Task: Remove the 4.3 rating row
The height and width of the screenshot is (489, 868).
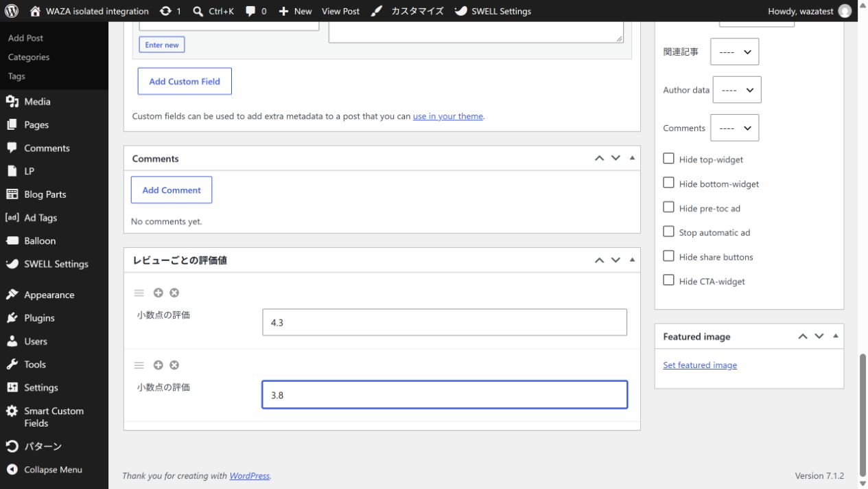Action: [x=174, y=293]
